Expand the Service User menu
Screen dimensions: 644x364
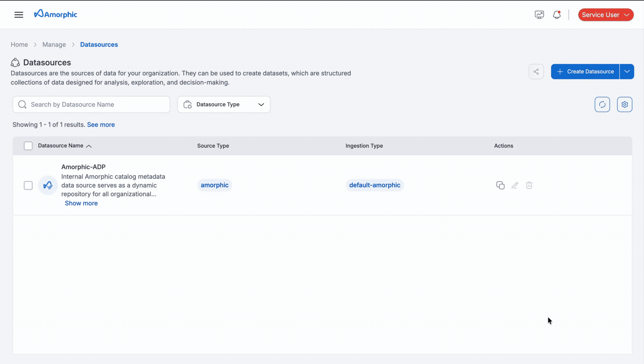click(x=605, y=15)
